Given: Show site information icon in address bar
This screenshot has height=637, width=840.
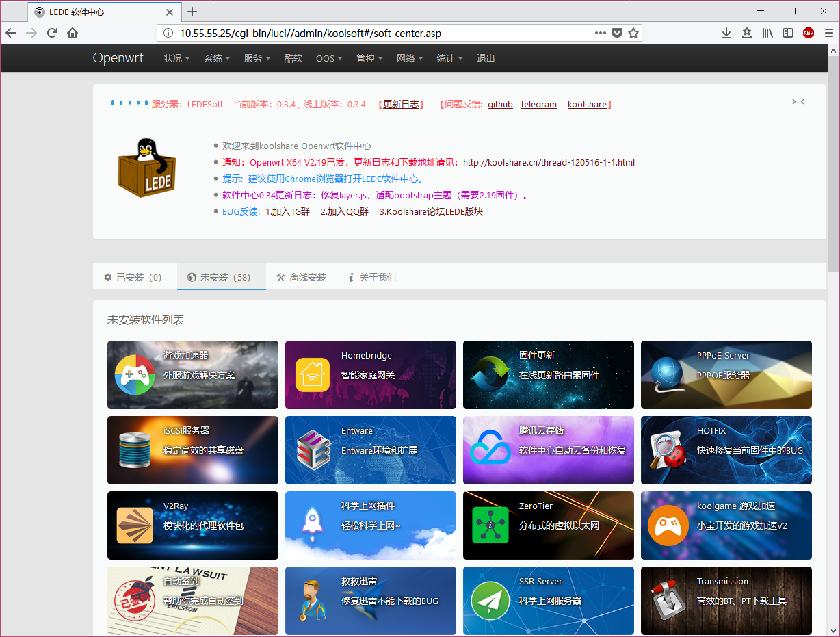Looking at the screenshot, I should click(x=168, y=33).
